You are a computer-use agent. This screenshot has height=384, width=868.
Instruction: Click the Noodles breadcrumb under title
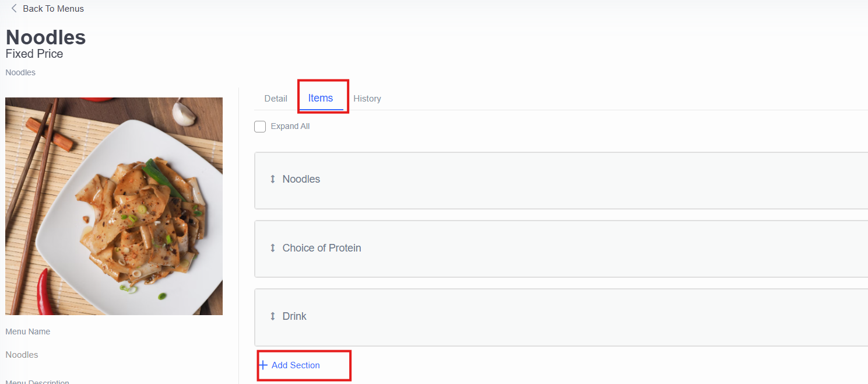click(20, 72)
